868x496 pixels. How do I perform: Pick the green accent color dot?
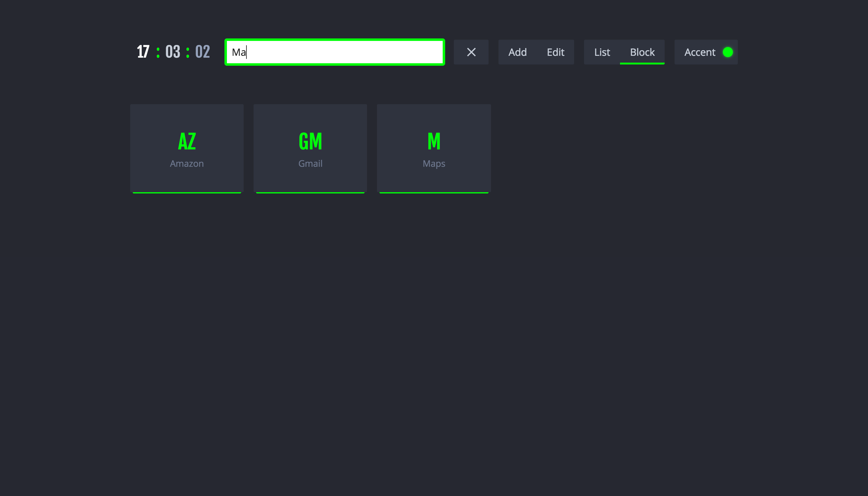tap(728, 52)
